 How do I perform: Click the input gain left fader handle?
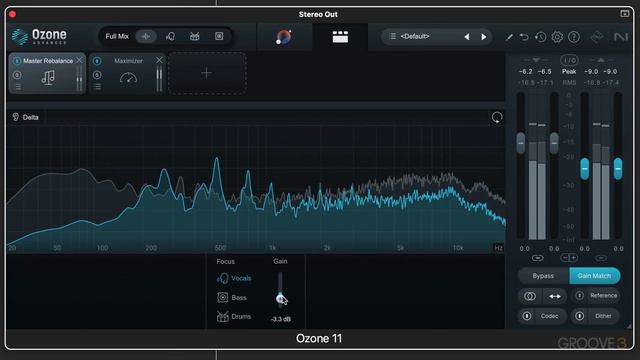(x=520, y=143)
